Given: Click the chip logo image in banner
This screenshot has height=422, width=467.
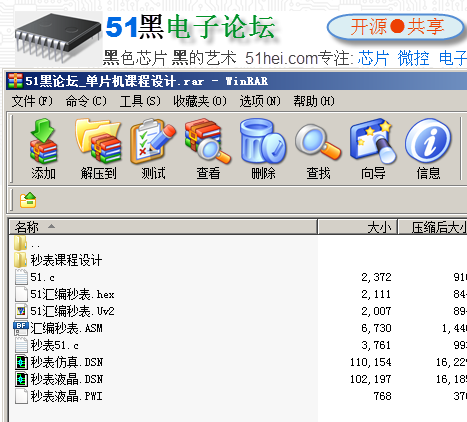Looking at the screenshot, I should point(58,38).
